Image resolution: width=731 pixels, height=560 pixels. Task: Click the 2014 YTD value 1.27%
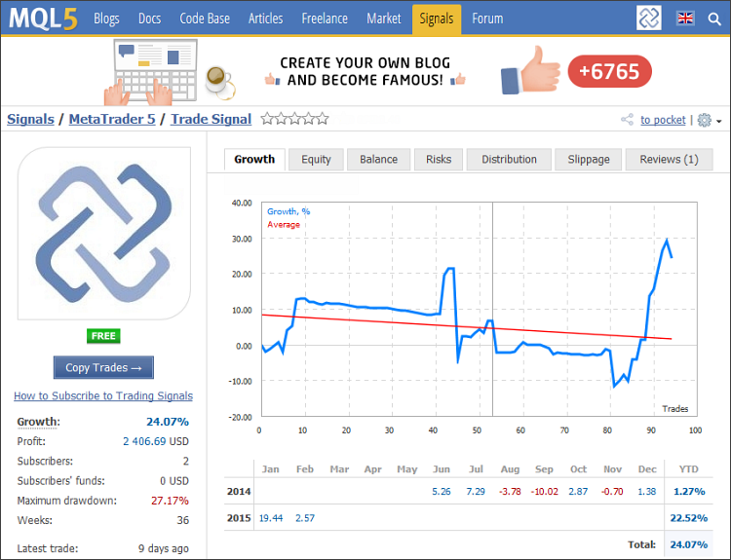(x=689, y=492)
